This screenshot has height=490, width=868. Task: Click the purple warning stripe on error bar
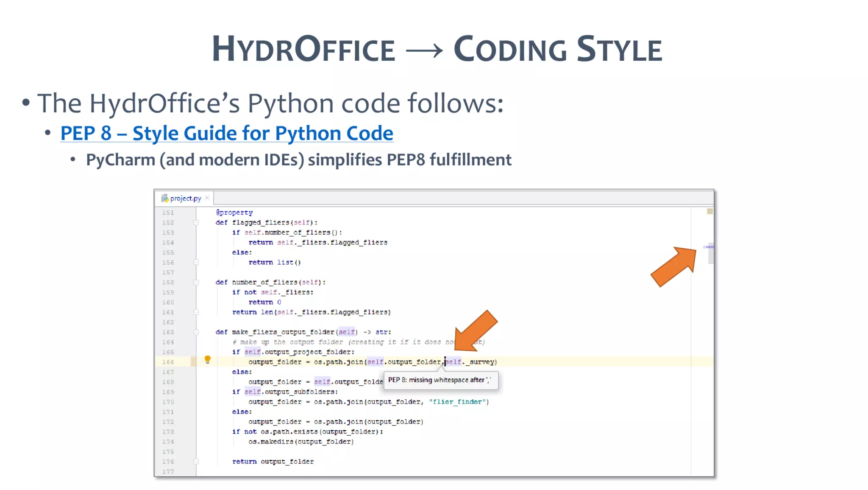[709, 247]
